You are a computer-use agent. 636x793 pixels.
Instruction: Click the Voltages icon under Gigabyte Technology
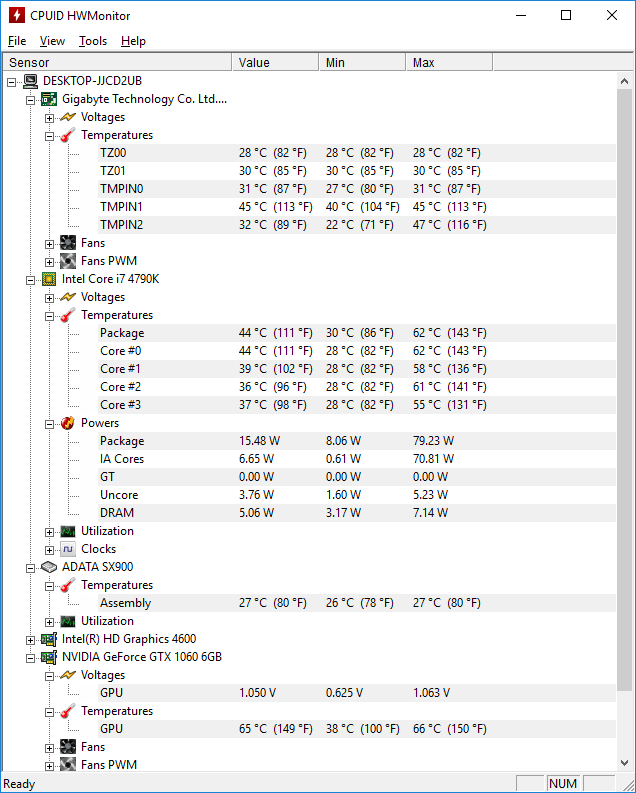tap(68, 117)
